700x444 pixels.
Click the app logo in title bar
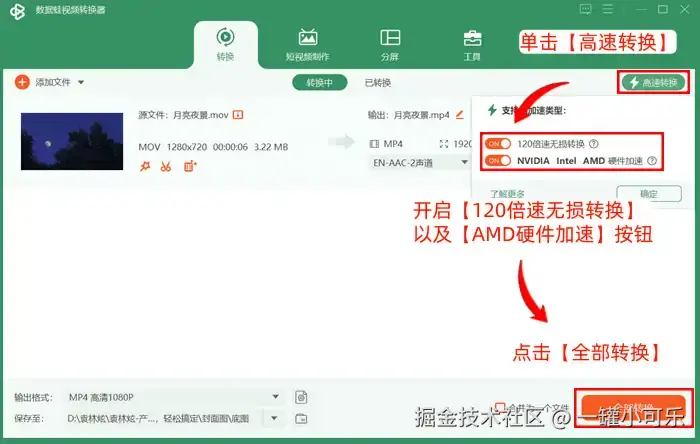coord(17,11)
